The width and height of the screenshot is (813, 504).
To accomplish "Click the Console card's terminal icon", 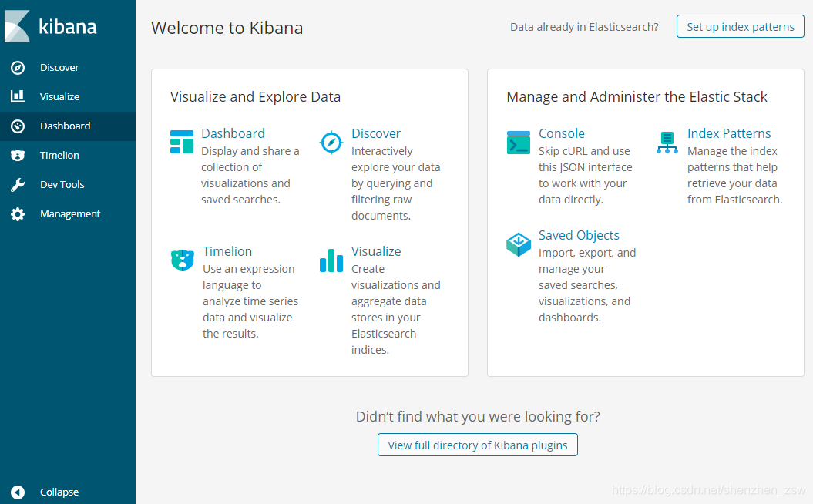I will (x=519, y=142).
